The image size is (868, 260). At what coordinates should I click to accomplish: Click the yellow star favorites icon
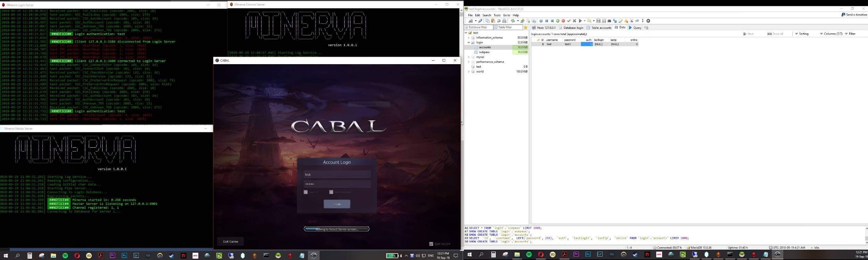525,27
